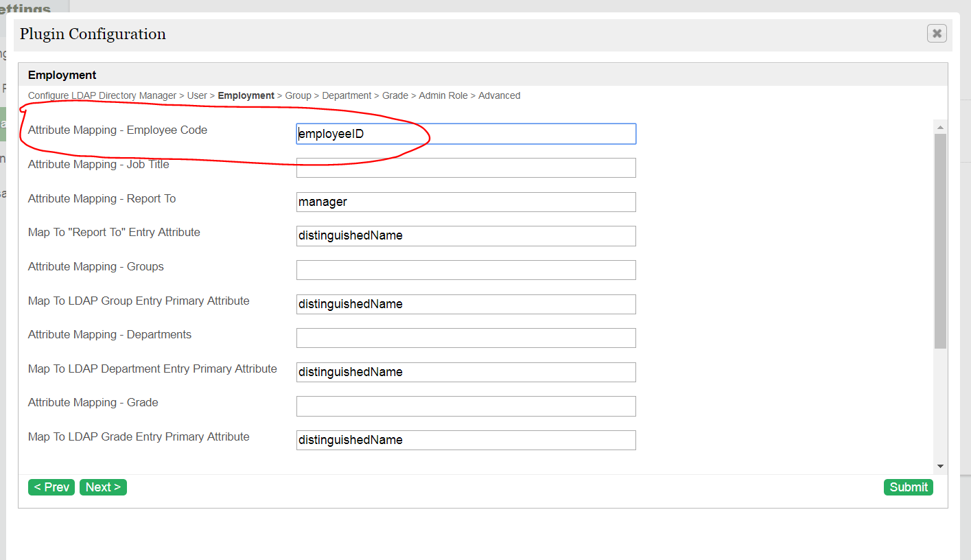Close the Plugin Configuration dialog
Image resolution: width=971 pixels, height=560 pixels.
(937, 33)
